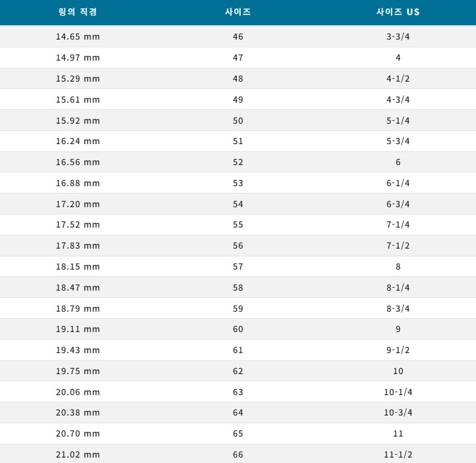Click the size 64 cell

pyautogui.click(x=238, y=413)
